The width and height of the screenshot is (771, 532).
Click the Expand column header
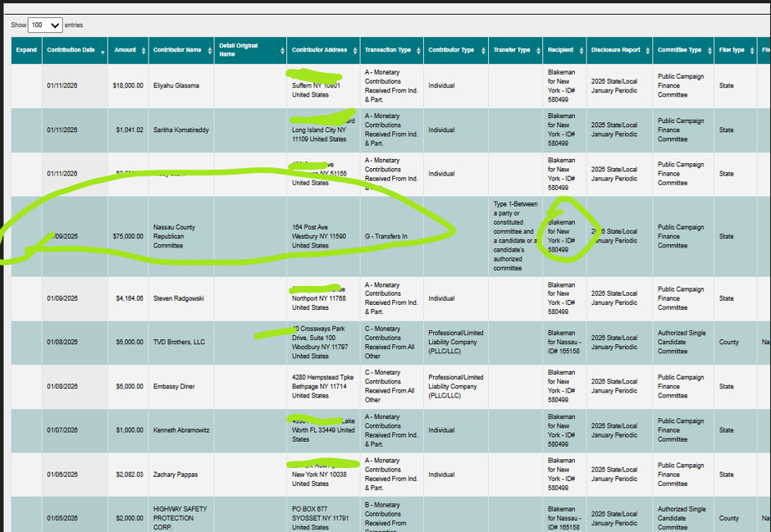click(x=26, y=50)
